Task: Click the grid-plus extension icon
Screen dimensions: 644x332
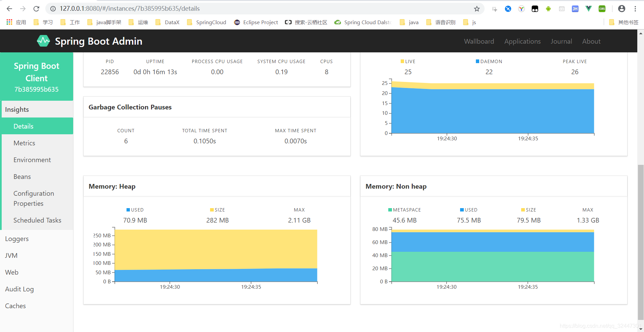Action: [495, 9]
